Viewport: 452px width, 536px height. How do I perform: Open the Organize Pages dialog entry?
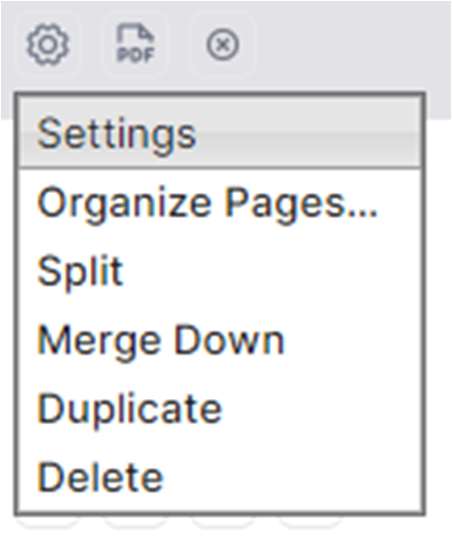[x=219, y=204]
